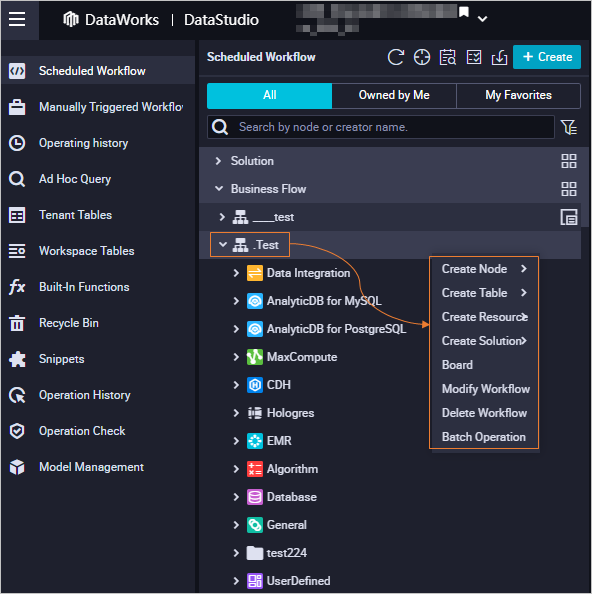Choose Create Table from context menu
Image resolution: width=592 pixels, height=594 pixels.
pos(484,293)
